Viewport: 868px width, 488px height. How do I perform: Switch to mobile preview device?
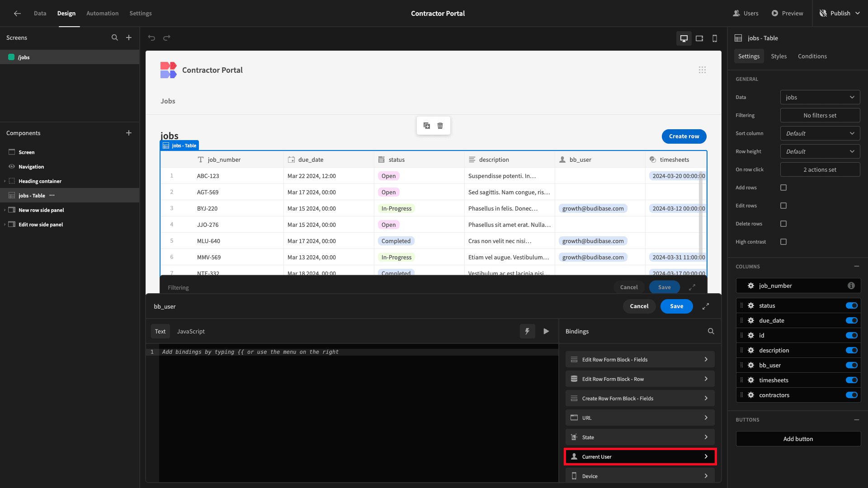715,38
